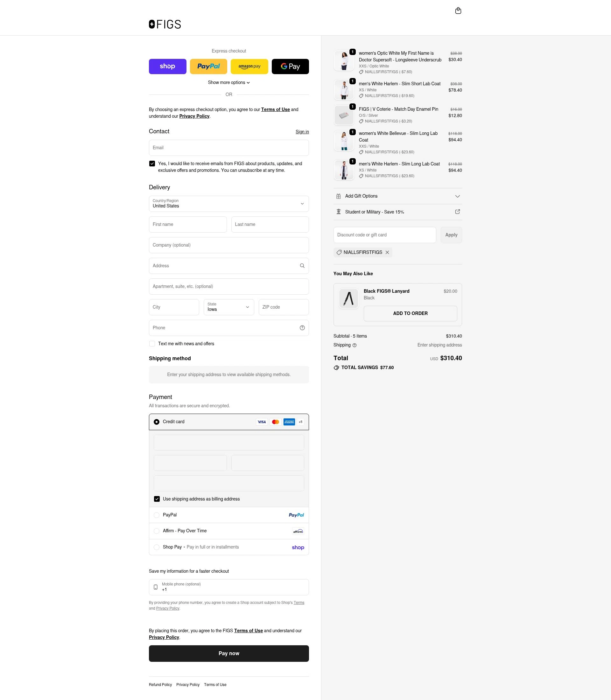Remove the NIALLSFIRSTFIGS discount code
The height and width of the screenshot is (700, 611).
coord(387,252)
